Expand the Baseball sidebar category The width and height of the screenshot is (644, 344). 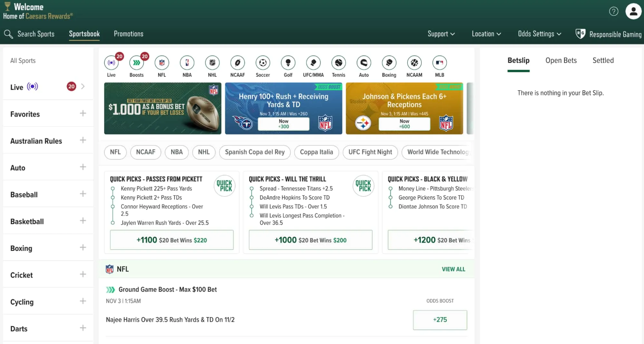pos(83,194)
